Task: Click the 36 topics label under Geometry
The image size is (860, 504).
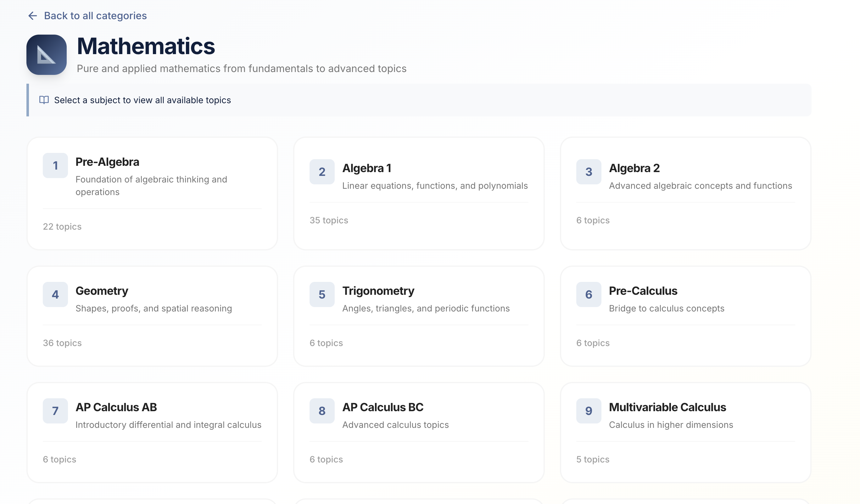Action: [x=62, y=343]
